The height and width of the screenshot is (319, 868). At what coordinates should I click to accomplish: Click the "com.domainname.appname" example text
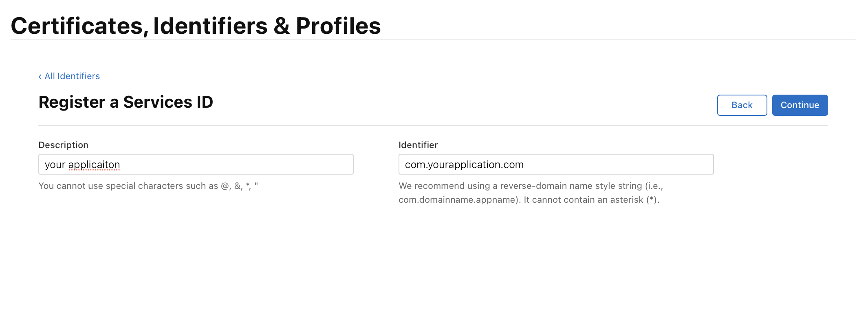(x=457, y=200)
